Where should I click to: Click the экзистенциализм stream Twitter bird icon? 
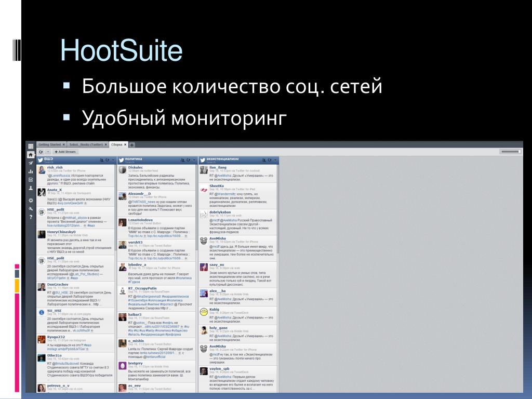[x=203, y=160]
